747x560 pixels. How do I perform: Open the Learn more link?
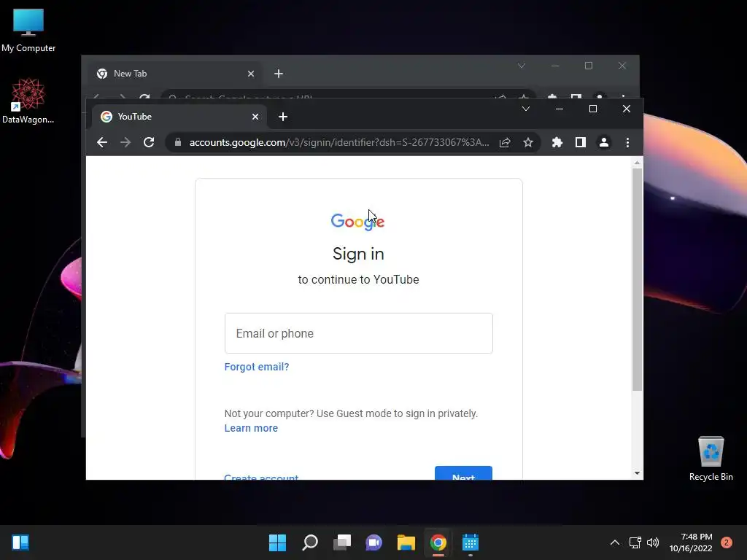(x=251, y=428)
